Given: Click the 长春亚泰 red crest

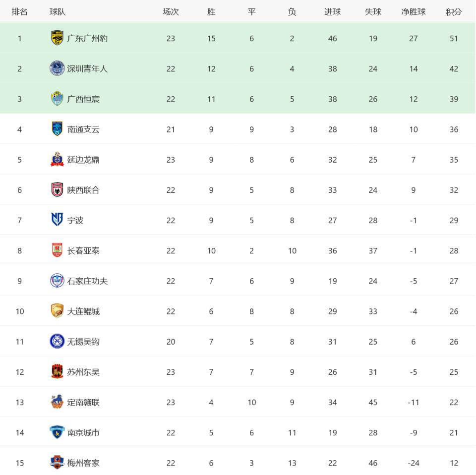Looking at the screenshot, I should tap(57, 250).
